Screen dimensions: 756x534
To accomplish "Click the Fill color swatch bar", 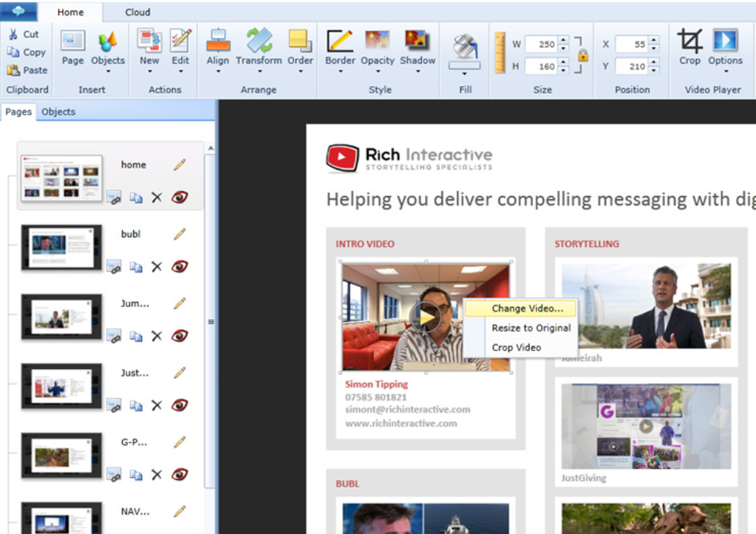I will (464, 66).
